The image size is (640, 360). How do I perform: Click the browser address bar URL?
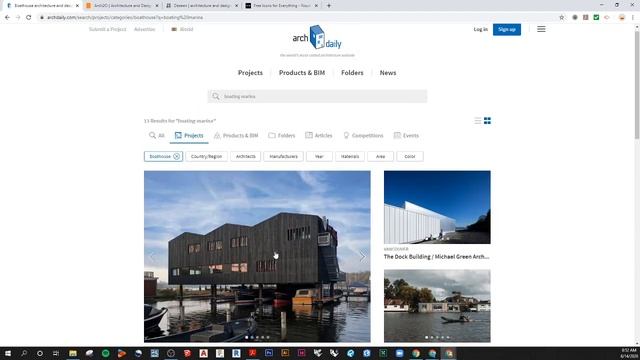pos(125,18)
